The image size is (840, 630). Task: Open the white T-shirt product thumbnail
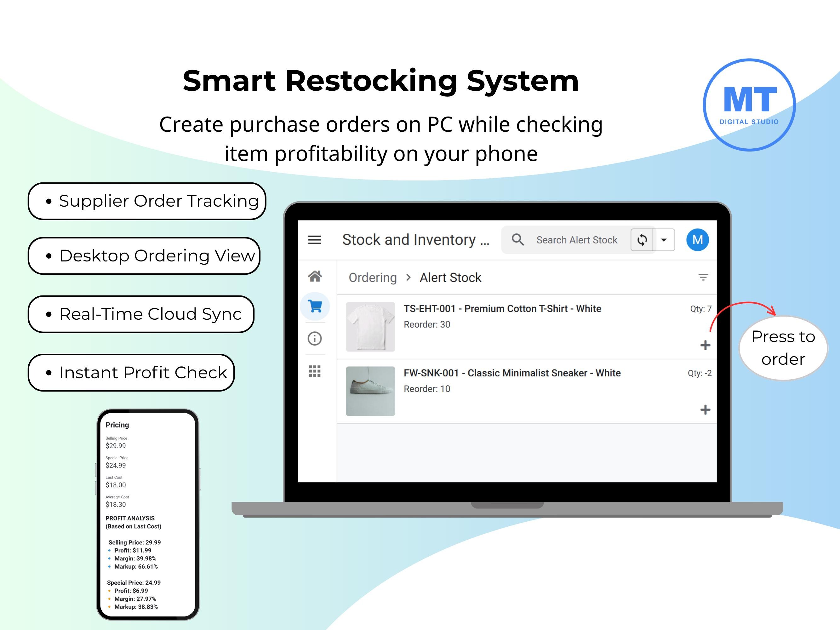pyautogui.click(x=370, y=327)
